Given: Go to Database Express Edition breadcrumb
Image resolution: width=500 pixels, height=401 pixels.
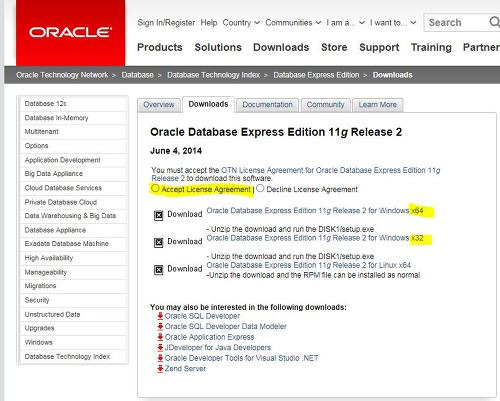Looking at the screenshot, I should (316, 75).
